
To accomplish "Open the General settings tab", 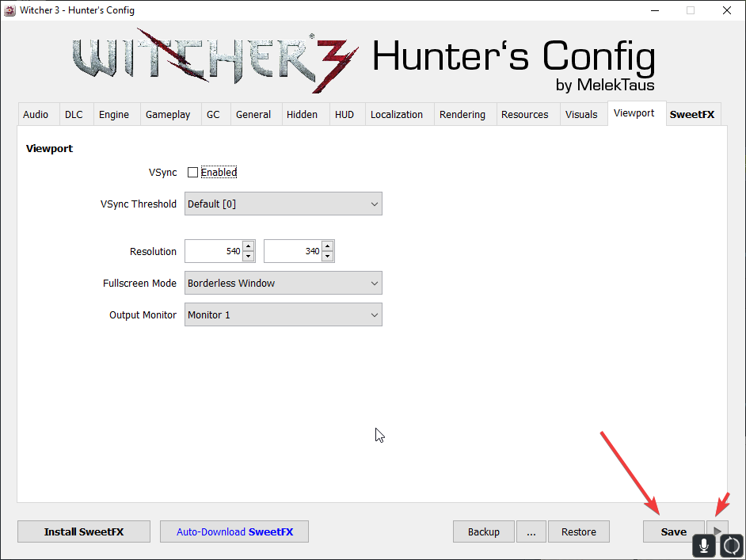I will coord(256,114).
